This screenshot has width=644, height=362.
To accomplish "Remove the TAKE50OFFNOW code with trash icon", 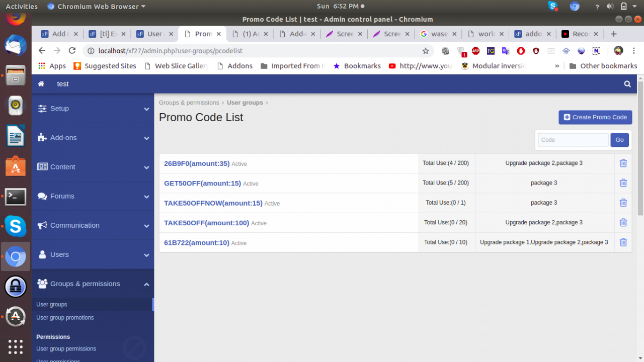I will click(x=623, y=203).
